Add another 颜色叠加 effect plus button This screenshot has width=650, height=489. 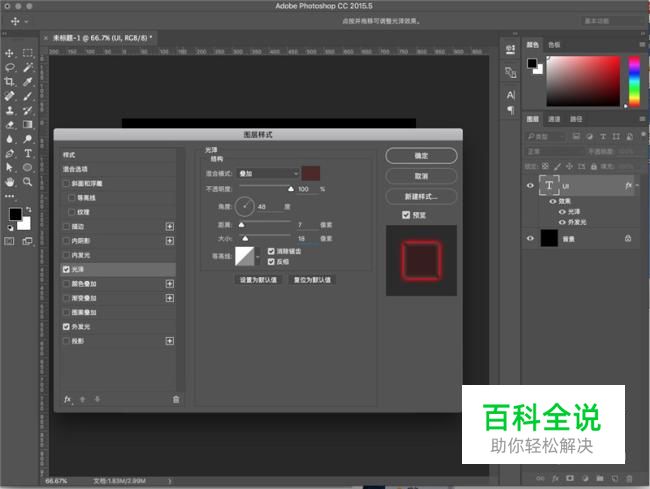170,284
